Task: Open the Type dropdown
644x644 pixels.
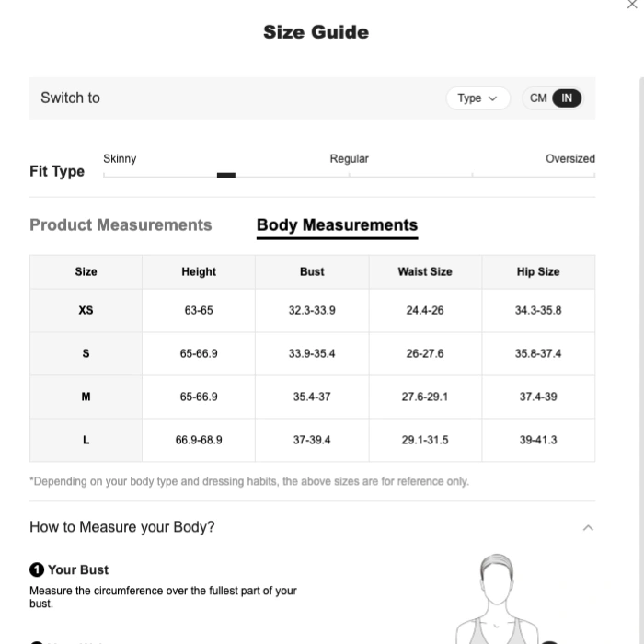Action: (478, 98)
